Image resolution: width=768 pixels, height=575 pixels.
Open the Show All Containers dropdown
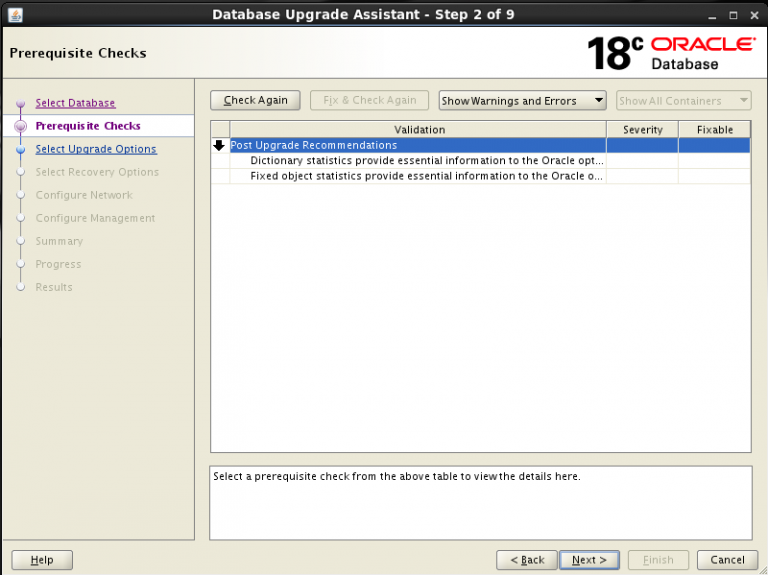click(684, 100)
